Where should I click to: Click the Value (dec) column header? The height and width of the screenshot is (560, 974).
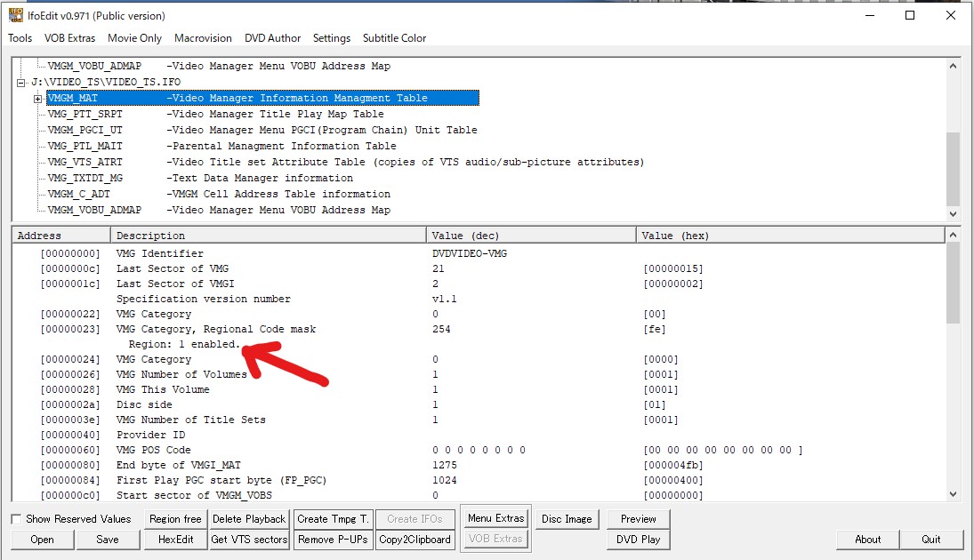pyautogui.click(x=531, y=236)
